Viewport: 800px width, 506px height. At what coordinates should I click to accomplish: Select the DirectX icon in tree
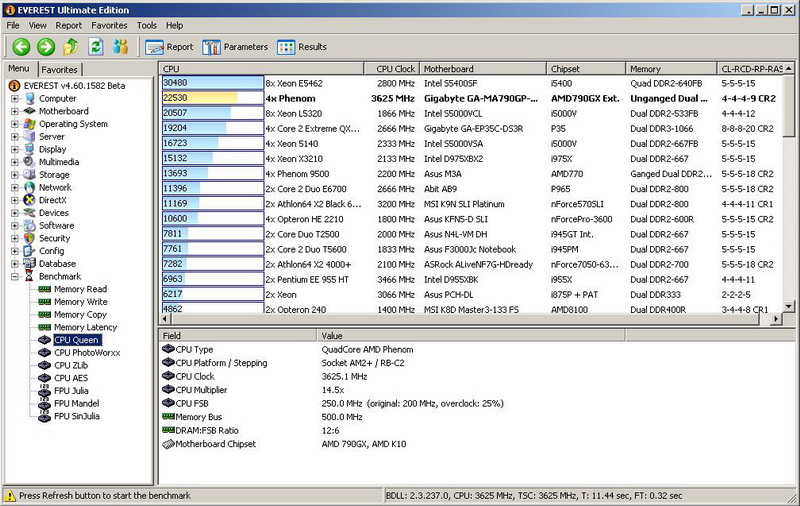tap(30, 200)
